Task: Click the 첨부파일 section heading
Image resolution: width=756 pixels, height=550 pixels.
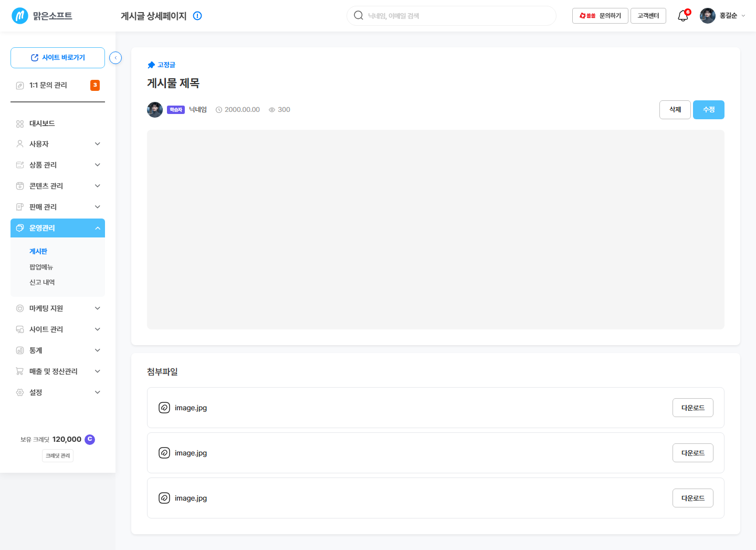Action: (x=162, y=372)
